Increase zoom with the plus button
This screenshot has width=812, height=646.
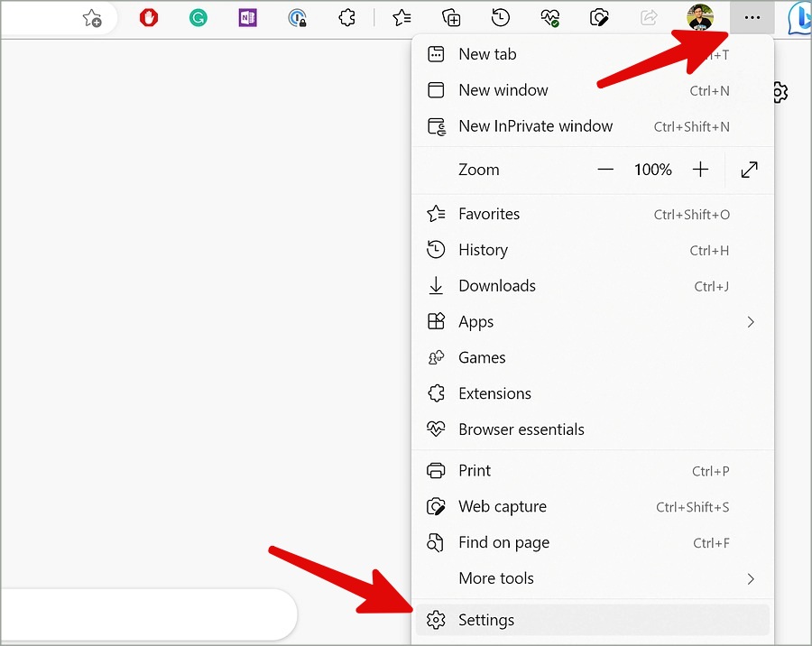[x=700, y=170]
